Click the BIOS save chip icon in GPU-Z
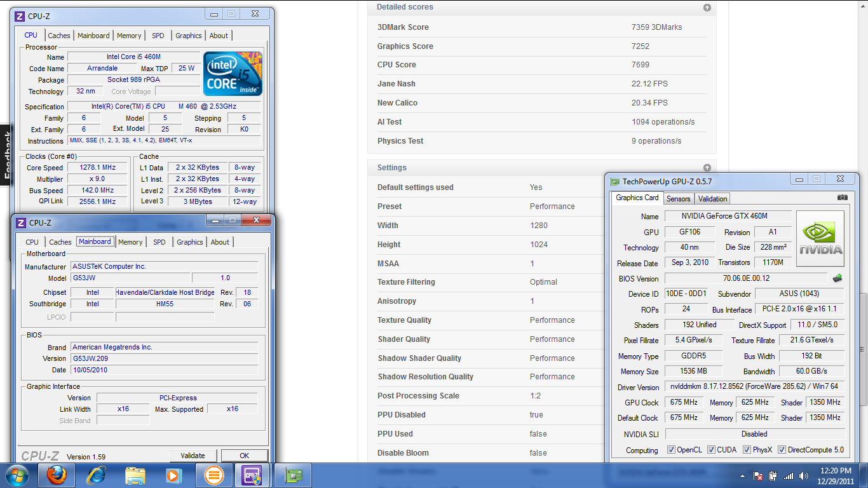This screenshot has width=868, height=488. [x=837, y=278]
